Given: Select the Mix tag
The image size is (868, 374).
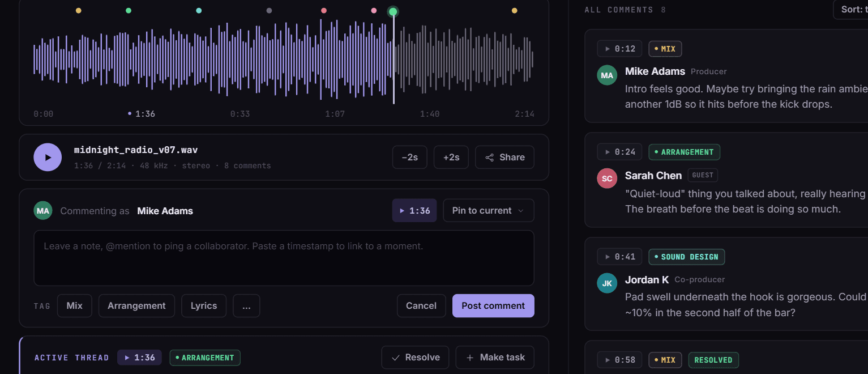Looking at the screenshot, I should (x=75, y=305).
